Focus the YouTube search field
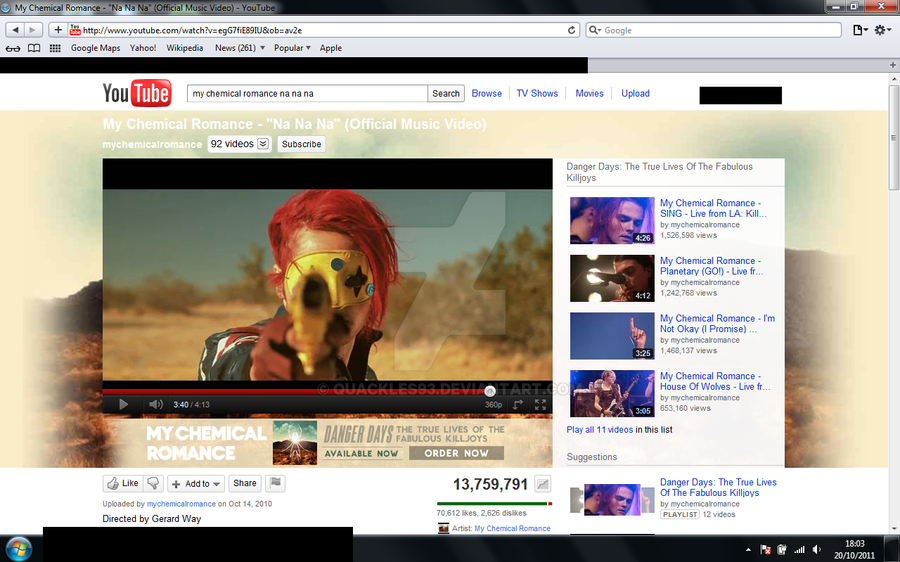Screen dimensions: 900x562 click(307, 94)
